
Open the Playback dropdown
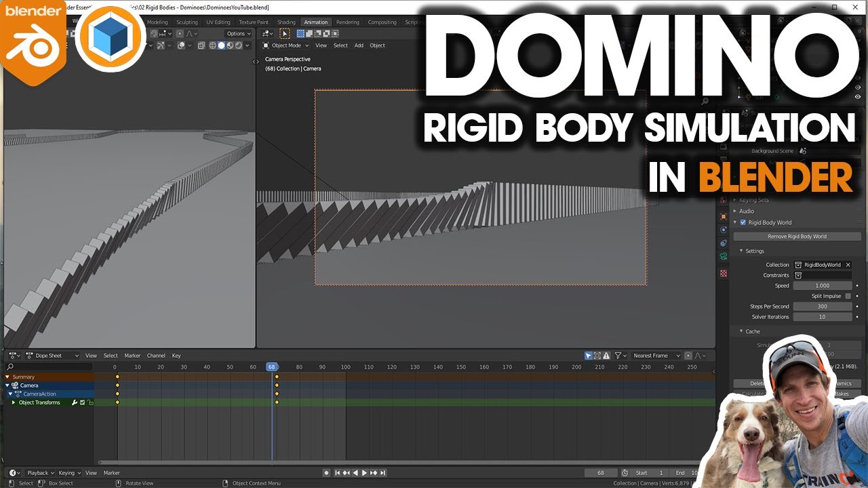point(41,472)
